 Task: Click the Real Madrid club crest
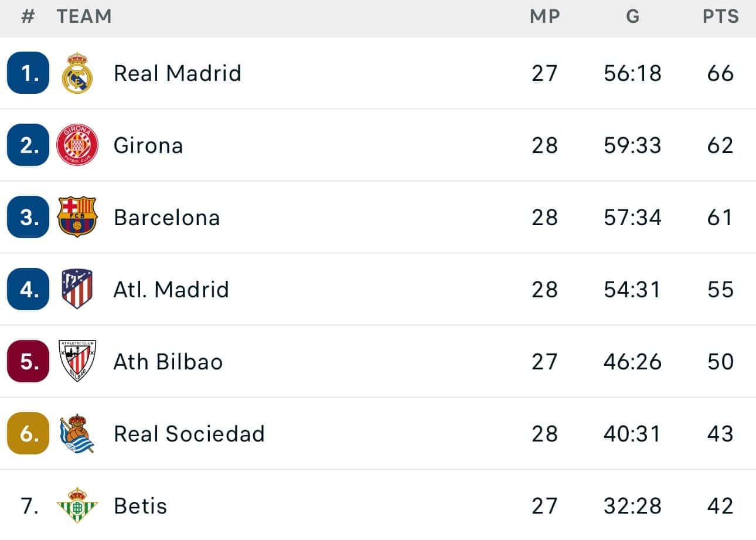(x=77, y=73)
